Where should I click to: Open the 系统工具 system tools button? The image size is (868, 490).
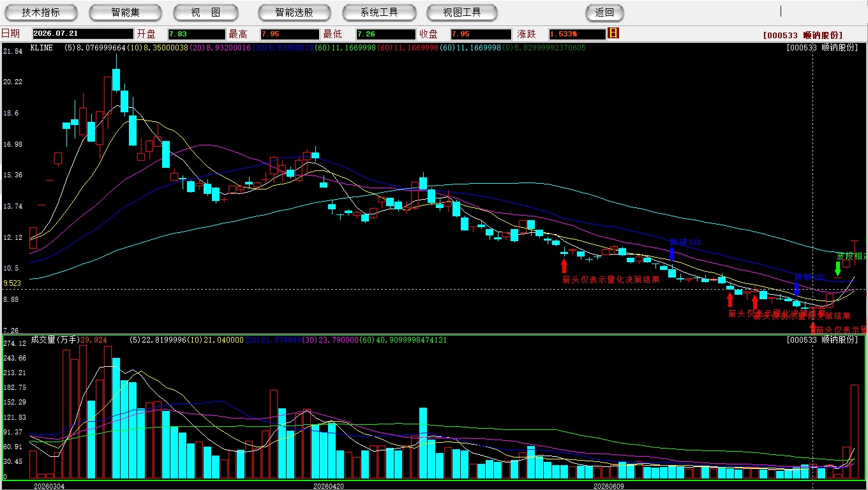click(x=379, y=12)
